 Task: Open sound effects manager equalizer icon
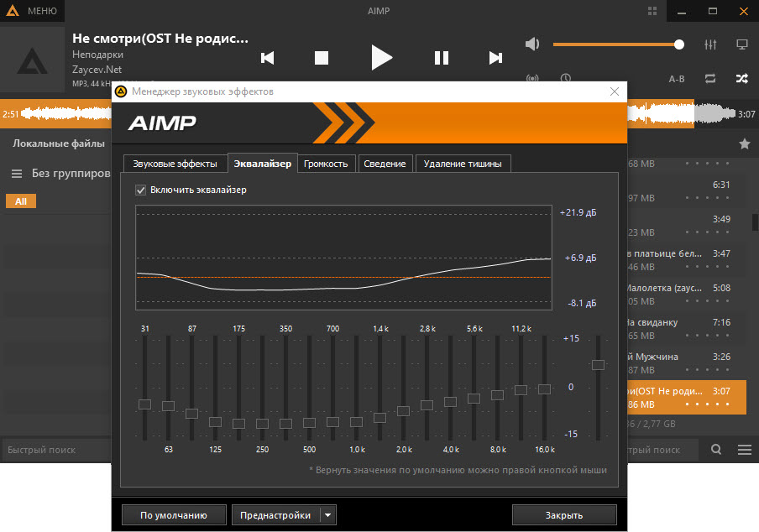pos(710,44)
